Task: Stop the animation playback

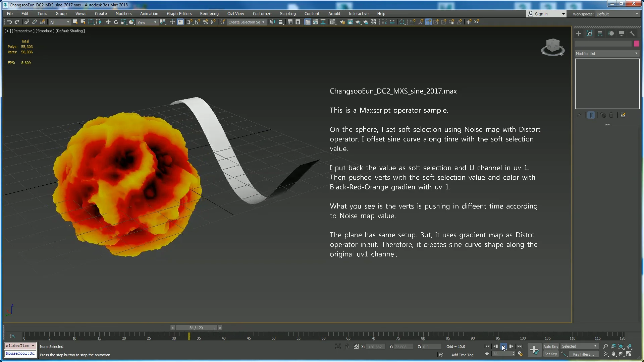Action: click(x=503, y=347)
